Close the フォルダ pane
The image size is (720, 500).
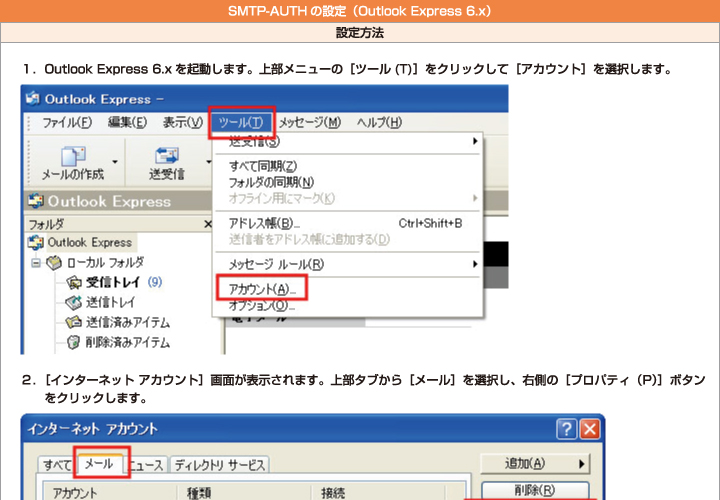[208, 224]
